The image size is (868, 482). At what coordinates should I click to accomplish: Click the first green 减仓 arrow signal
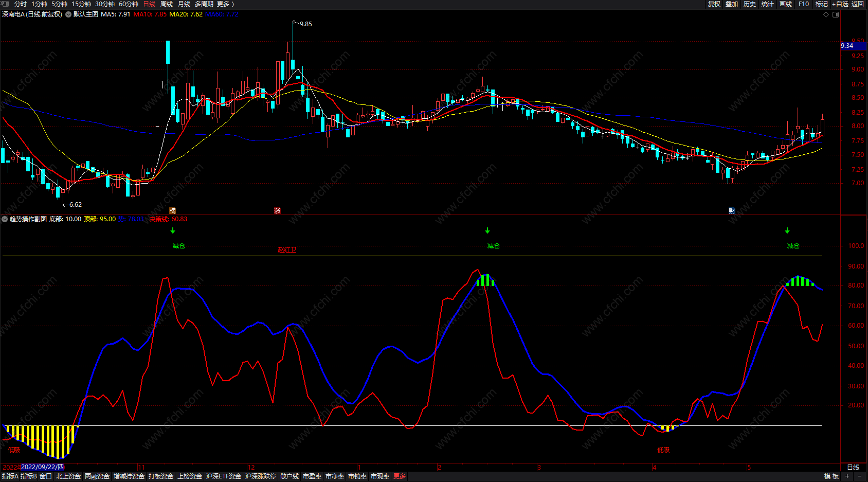pyautogui.click(x=173, y=231)
